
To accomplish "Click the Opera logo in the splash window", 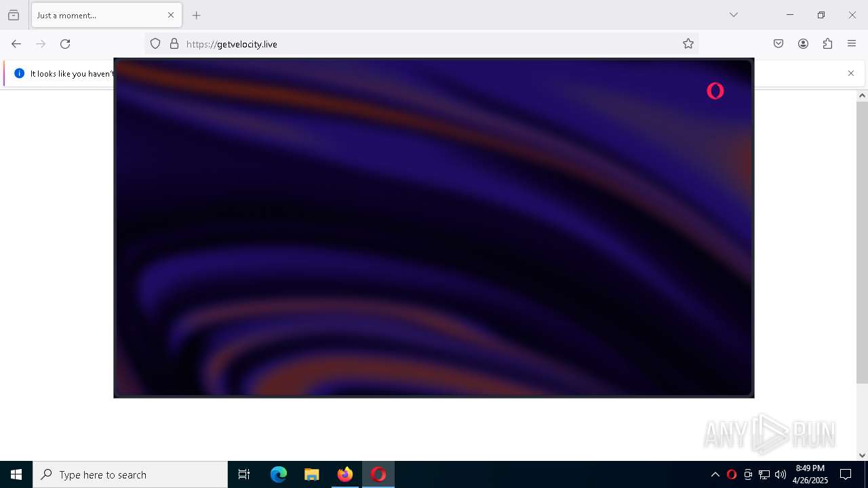I will pyautogui.click(x=715, y=91).
